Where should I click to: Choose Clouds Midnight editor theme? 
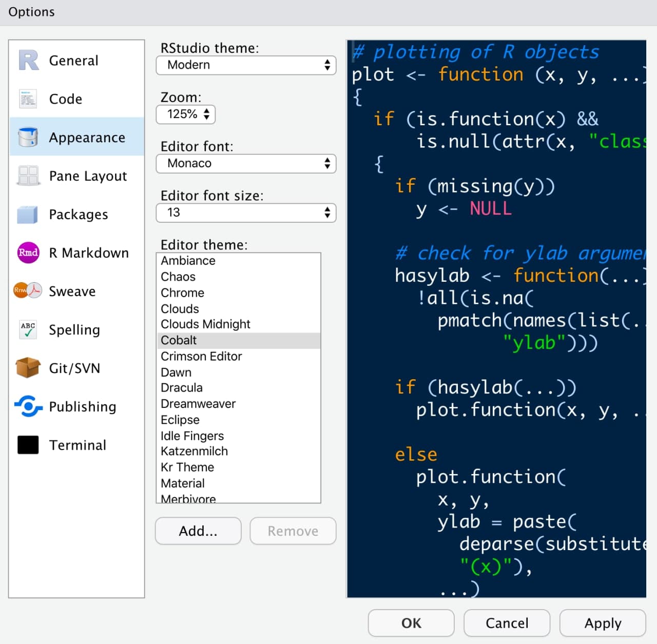coord(239,324)
